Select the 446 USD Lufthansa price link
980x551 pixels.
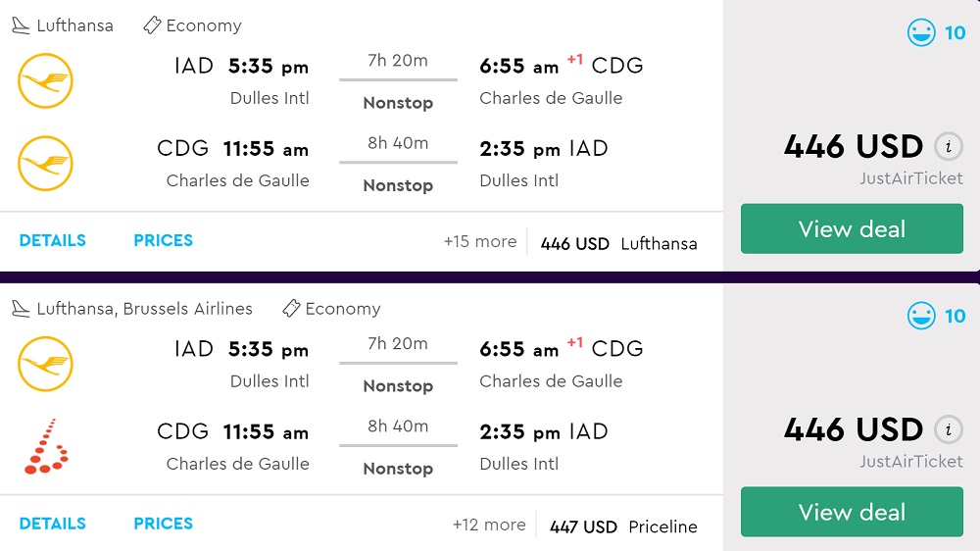(618, 243)
